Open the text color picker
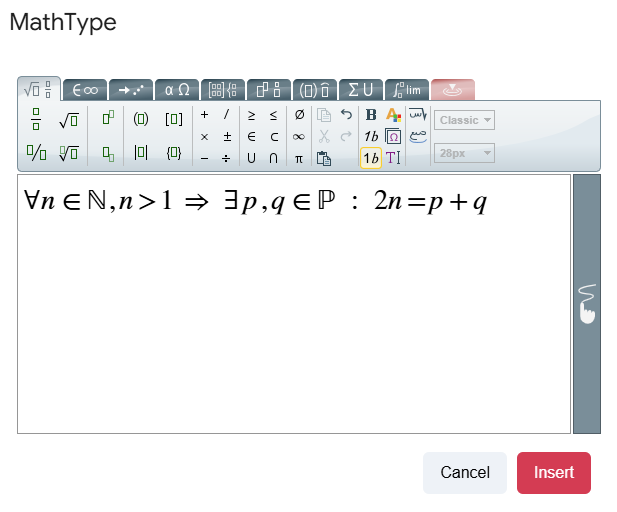Viewport: 617px width, 512px height. pyautogui.click(x=393, y=115)
